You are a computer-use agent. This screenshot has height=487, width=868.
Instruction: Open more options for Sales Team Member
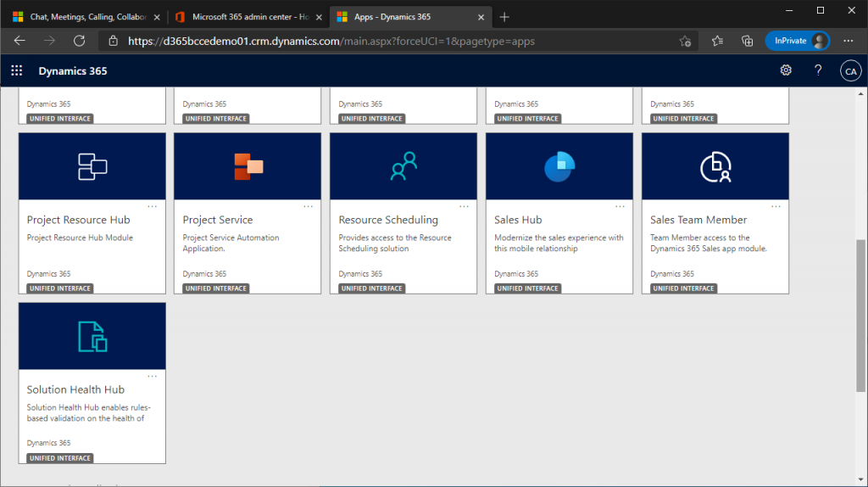pyautogui.click(x=776, y=206)
